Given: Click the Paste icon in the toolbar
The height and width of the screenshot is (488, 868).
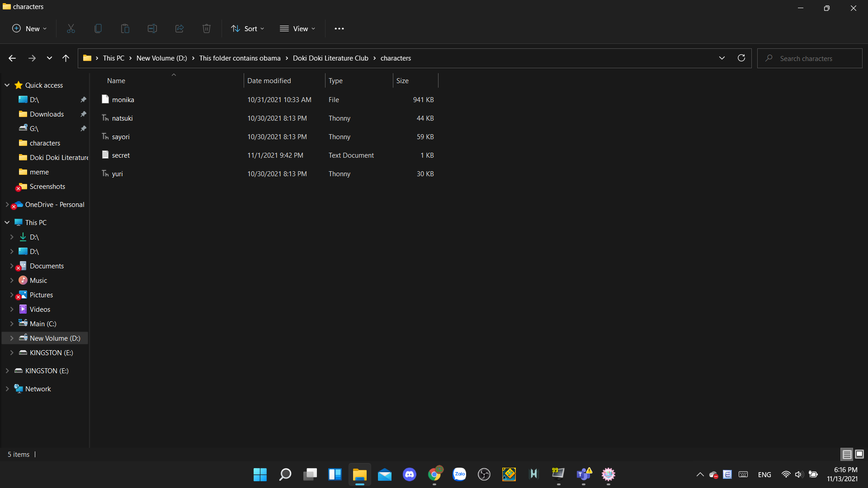Looking at the screenshot, I should [125, 28].
